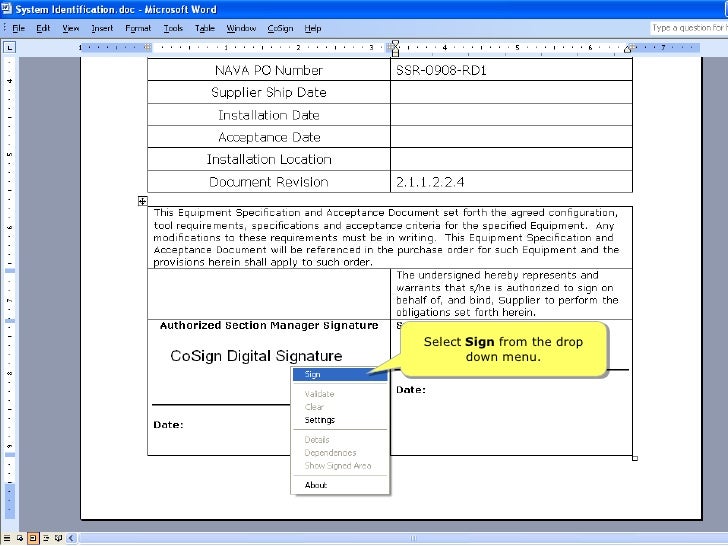Image resolution: width=728 pixels, height=546 pixels.
Task: Click the SSR-0908-RD1 value cell
Action: coord(511,70)
